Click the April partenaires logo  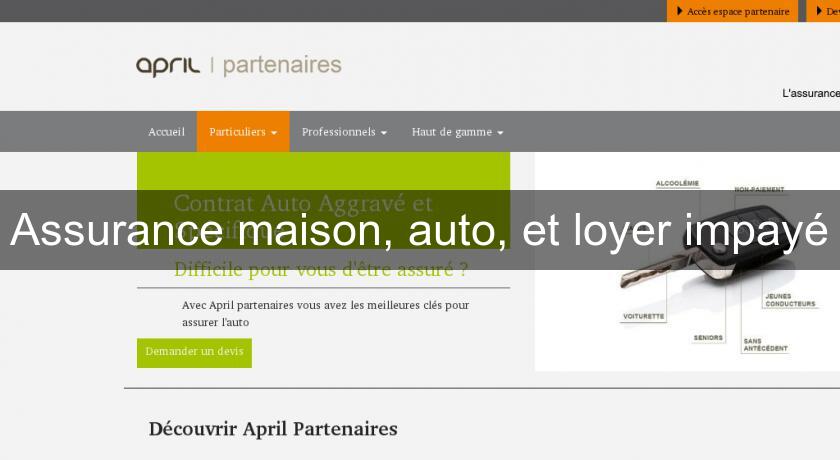(x=238, y=66)
